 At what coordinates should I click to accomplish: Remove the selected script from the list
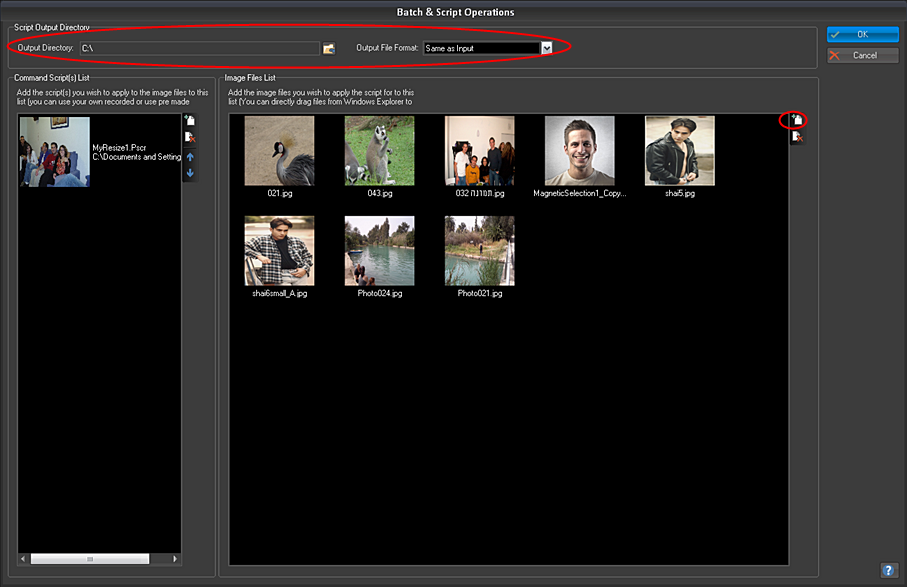click(x=190, y=138)
